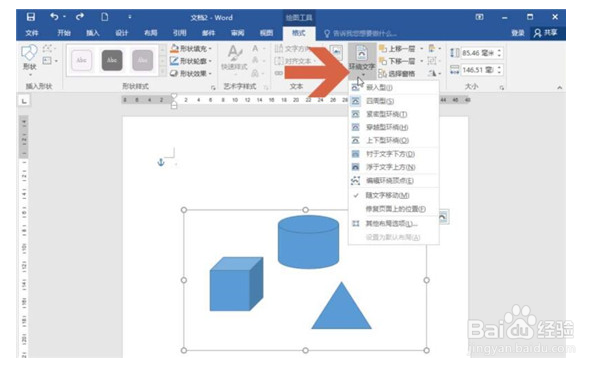Click the bottom Text Effects A icon
Viewport: 609px width, 370px height.
(255, 73)
